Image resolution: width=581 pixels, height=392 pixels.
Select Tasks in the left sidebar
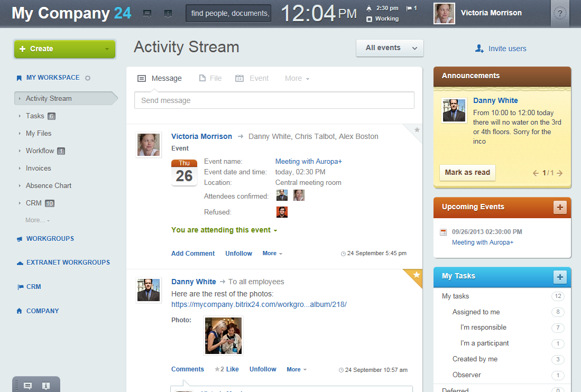35,116
